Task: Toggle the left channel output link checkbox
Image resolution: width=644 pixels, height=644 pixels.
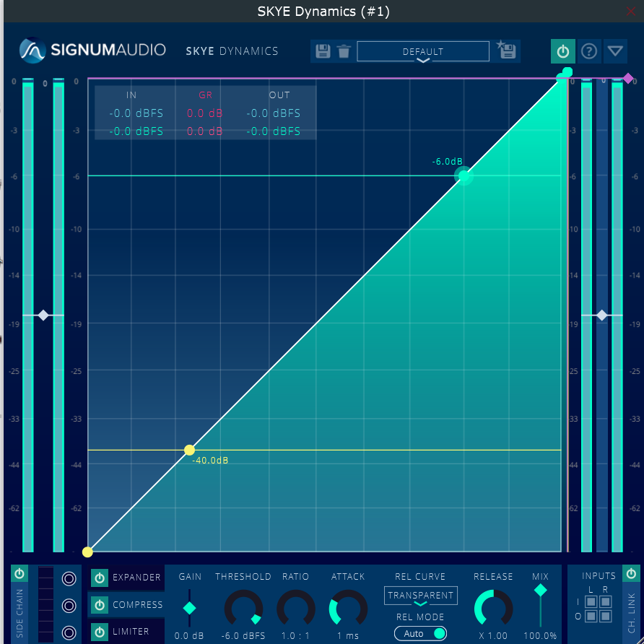Action: tap(591, 616)
